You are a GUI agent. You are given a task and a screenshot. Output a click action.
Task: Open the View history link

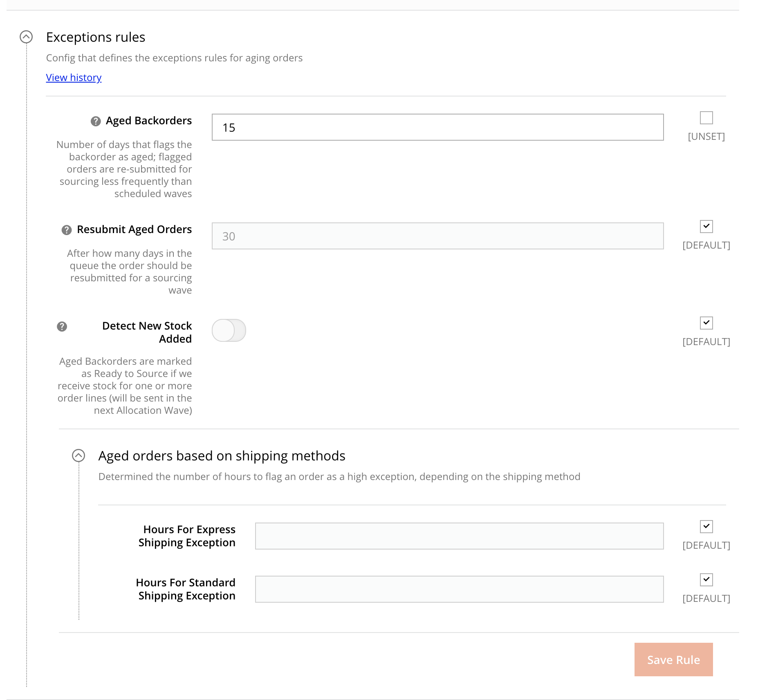click(x=74, y=77)
